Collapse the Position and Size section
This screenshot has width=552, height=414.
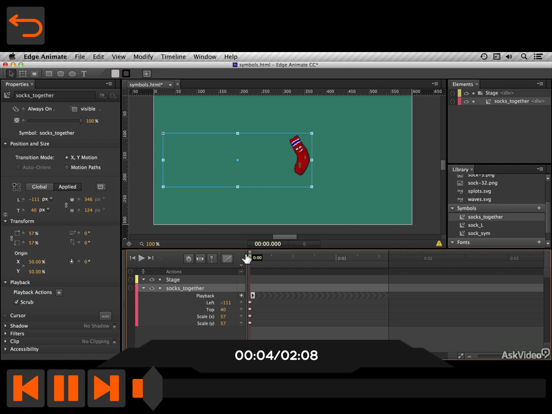point(6,144)
